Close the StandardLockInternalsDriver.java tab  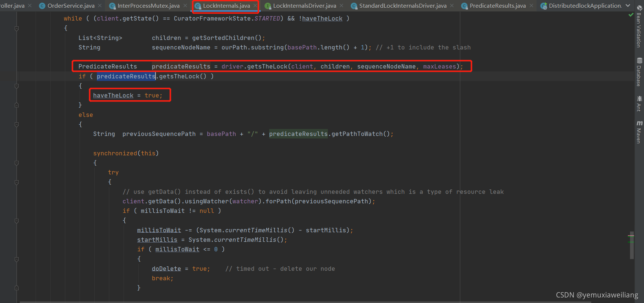click(x=452, y=6)
